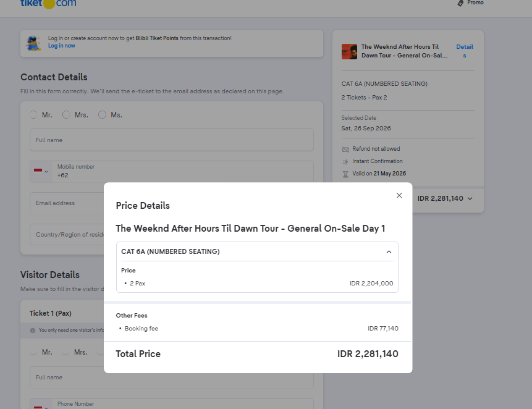This screenshot has height=409, width=532.
Task: Click the Blibli Tiket Points mascot icon
Action: pos(33,43)
